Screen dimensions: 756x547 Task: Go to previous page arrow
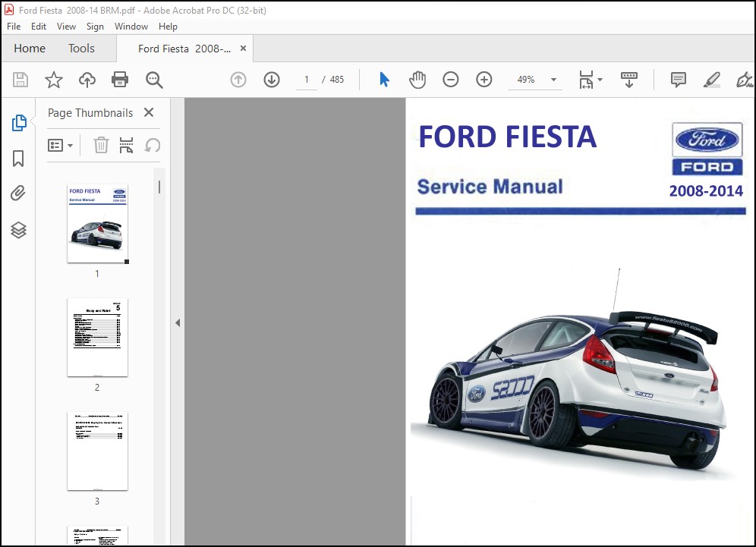pyautogui.click(x=238, y=80)
